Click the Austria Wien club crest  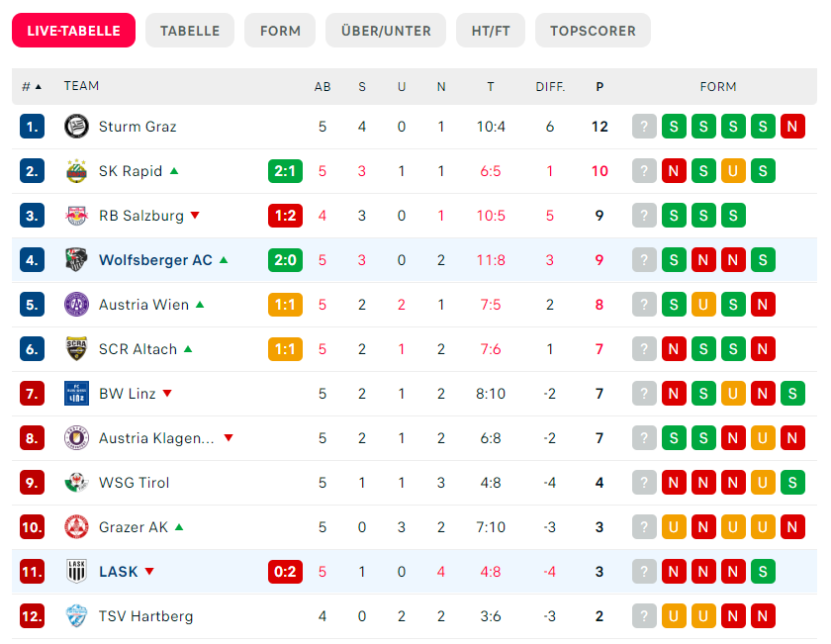pos(76,305)
